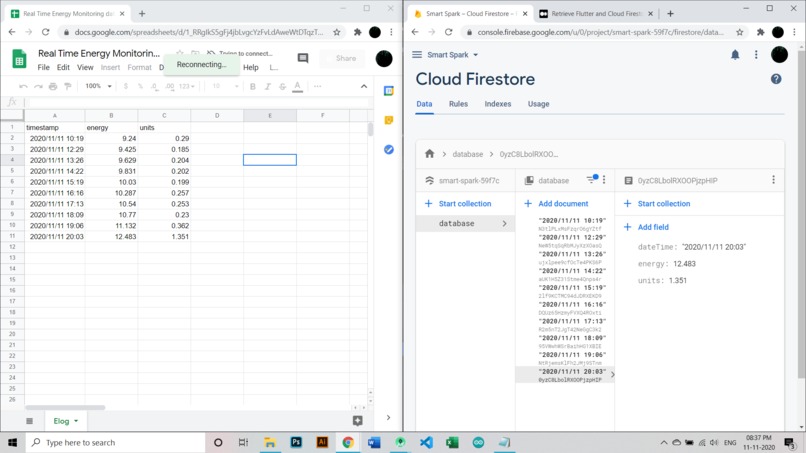Toggle strikethrough formatting in Sheets toolbar
Viewport: 806px width, 453px height.
pos(282,86)
